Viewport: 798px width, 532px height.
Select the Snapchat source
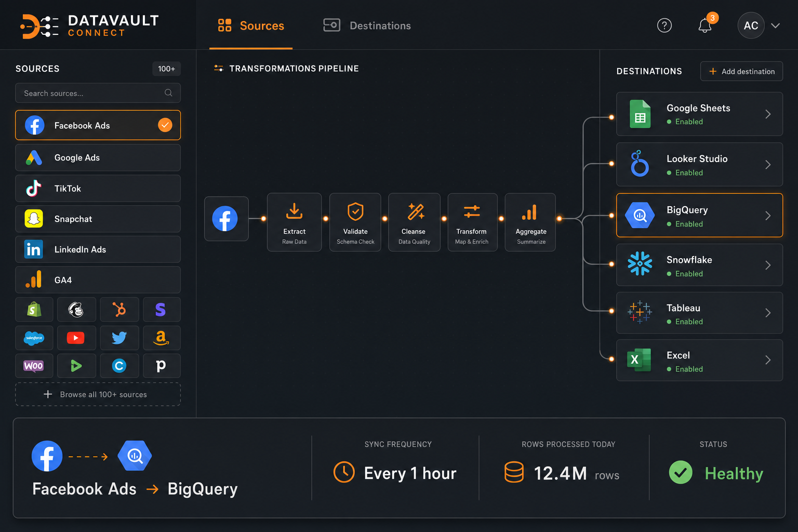(x=98, y=219)
